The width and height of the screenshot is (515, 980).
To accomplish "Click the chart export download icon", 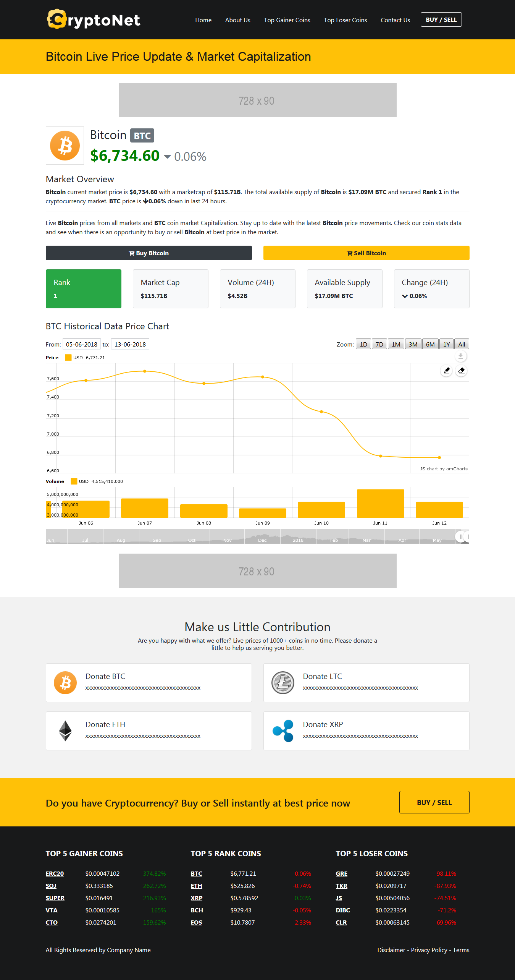I will coord(460,356).
